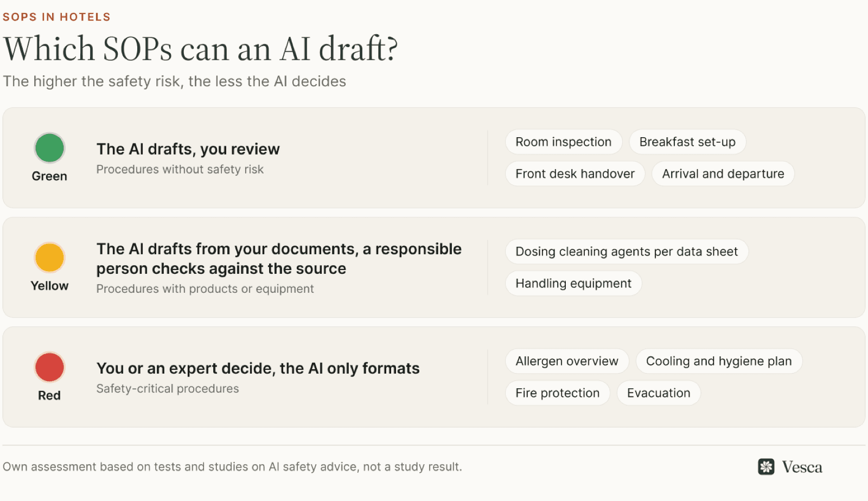The image size is (868, 501).
Task: Click 'You or an expert decide' heading
Action: coord(258,369)
